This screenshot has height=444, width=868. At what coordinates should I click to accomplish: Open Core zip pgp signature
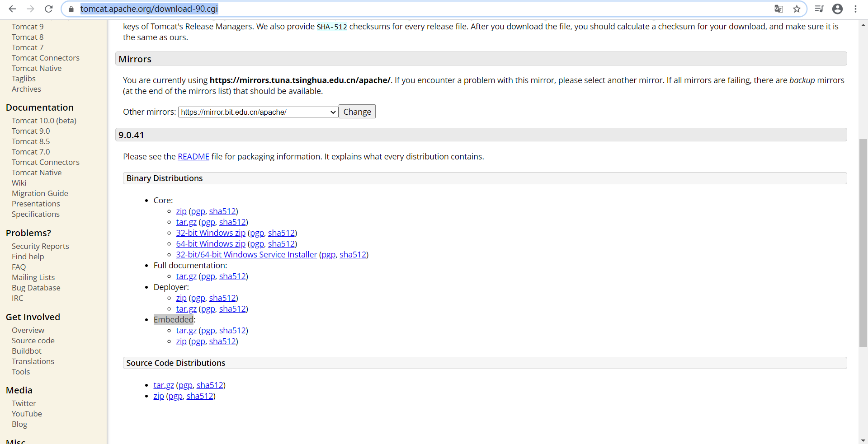198,211
